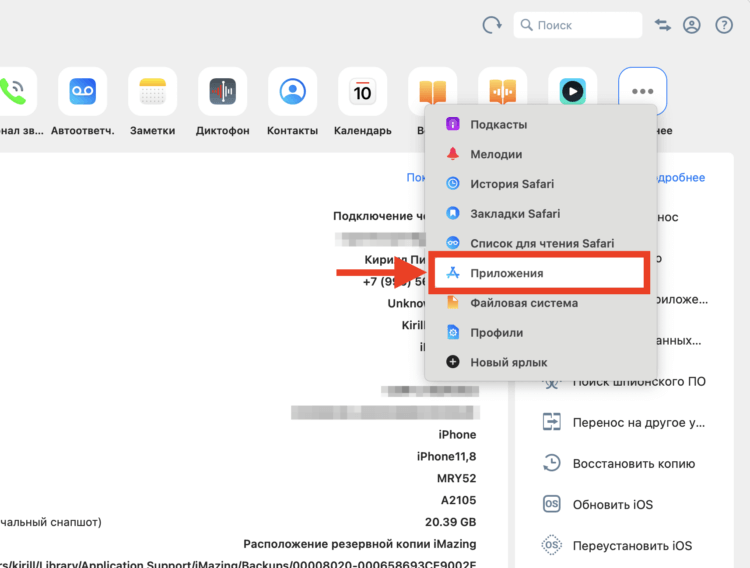Select the 20.39 GB size value
Viewport: 750px width, 568px height.
click(x=451, y=522)
